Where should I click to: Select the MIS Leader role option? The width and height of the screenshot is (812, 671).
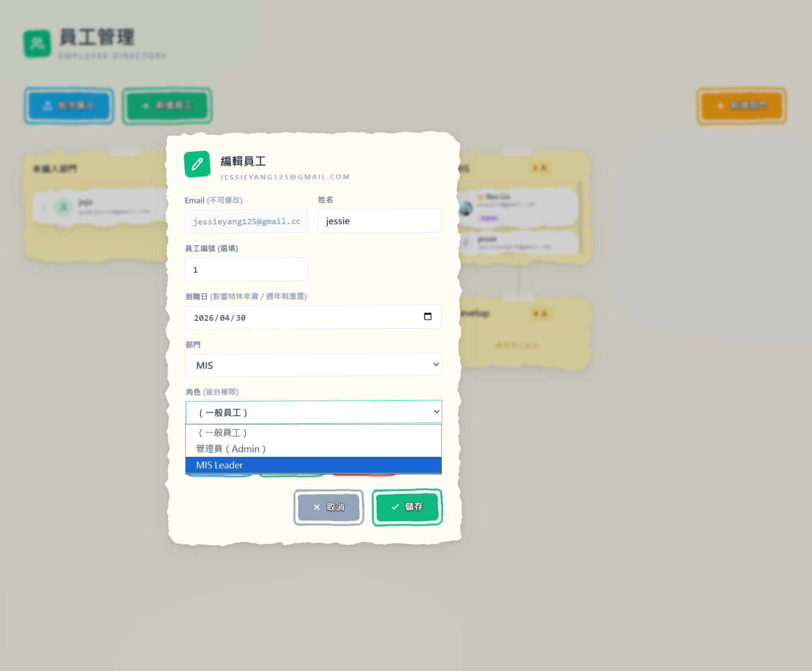[314, 465]
